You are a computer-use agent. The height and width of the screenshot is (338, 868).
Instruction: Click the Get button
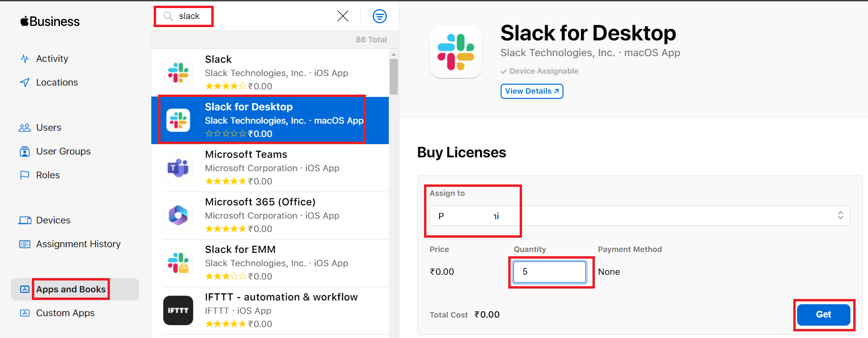coord(823,315)
